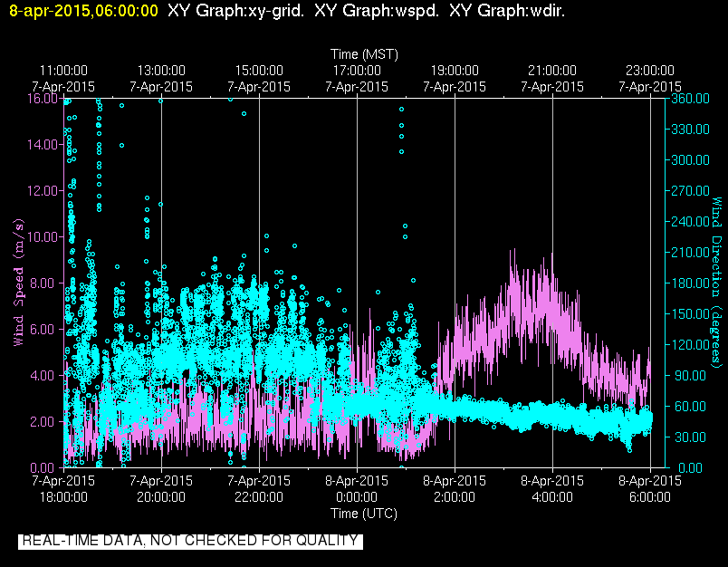The width and height of the screenshot is (728, 567).
Task: Click the 12.00 wind speed tick label
Action: 43,191
